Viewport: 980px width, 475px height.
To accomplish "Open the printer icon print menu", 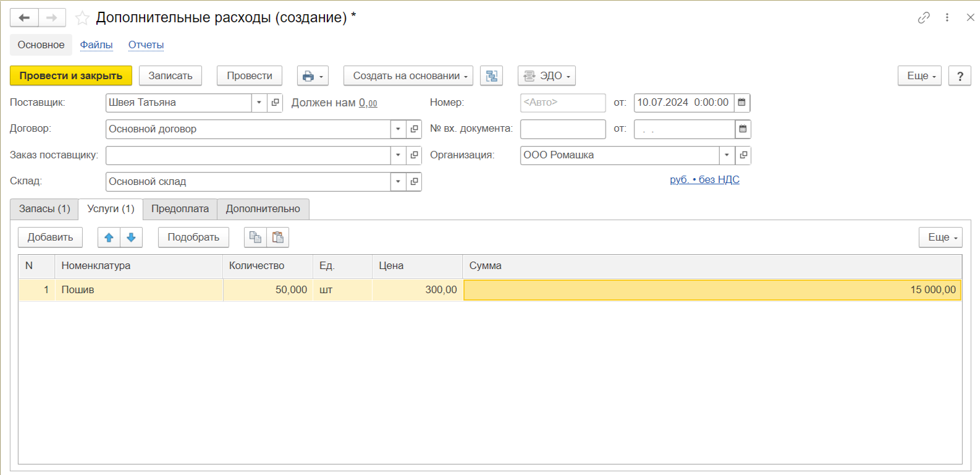I will tap(313, 75).
